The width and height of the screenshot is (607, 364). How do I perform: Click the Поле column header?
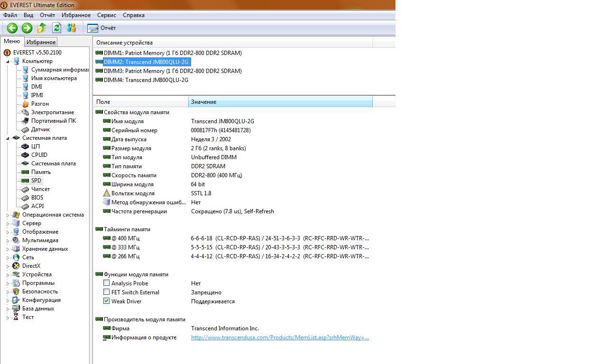tap(141, 102)
